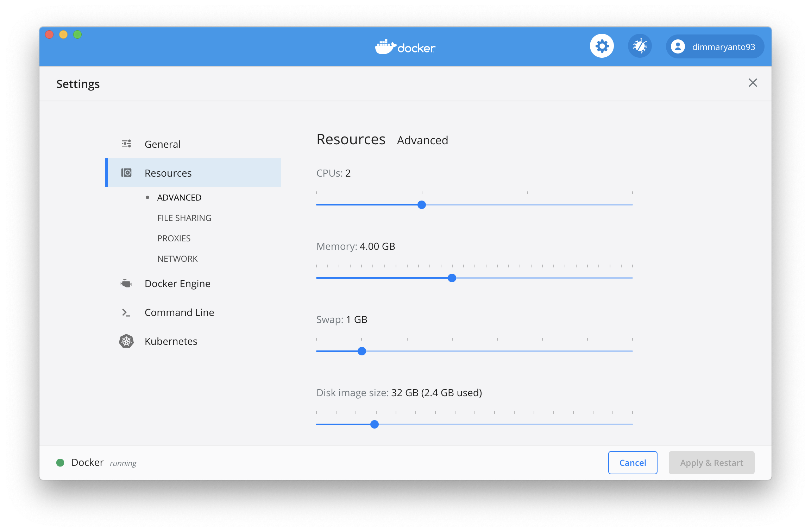The height and width of the screenshot is (532, 811).
Task: Open the FILE SHARING sub-item
Action: click(184, 218)
